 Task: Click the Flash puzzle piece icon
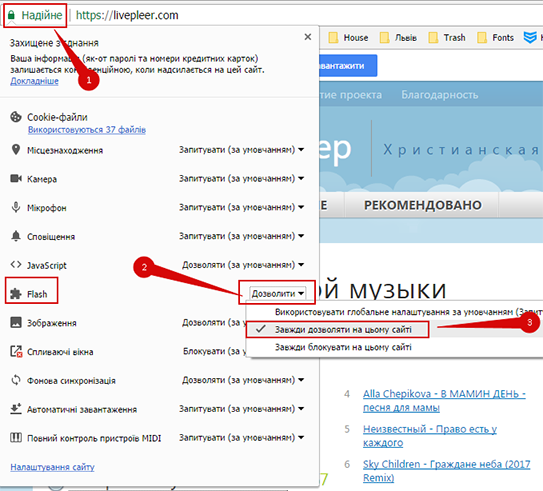coord(16,293)
